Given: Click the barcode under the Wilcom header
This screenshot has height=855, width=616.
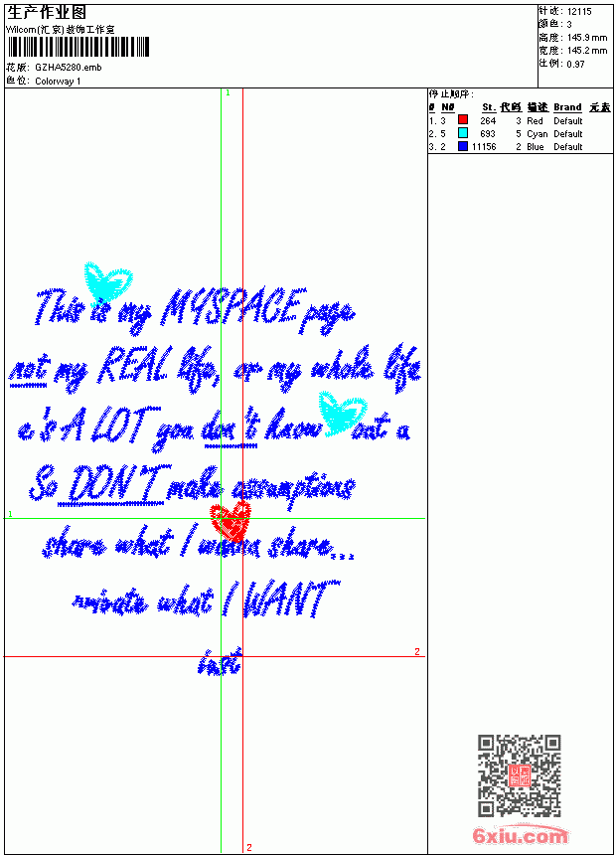Looking at the screenshot, I should point(77,47).
